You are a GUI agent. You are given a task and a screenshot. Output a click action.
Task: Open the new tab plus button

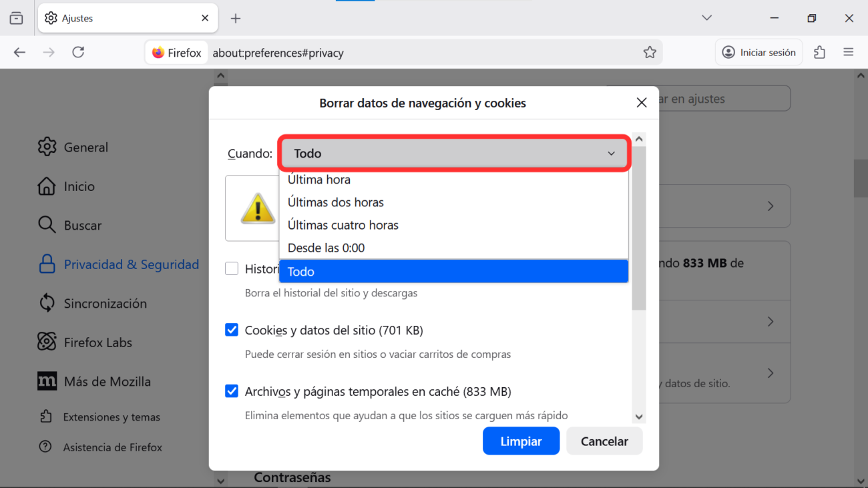pyautogui.click(x=235, y=19)
